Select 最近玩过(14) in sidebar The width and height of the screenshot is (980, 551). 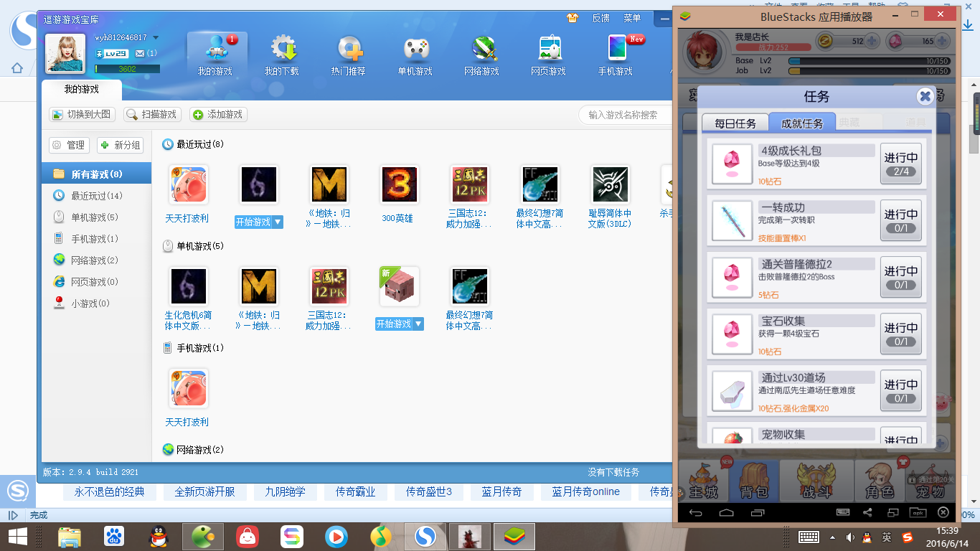tap(96, 196)
